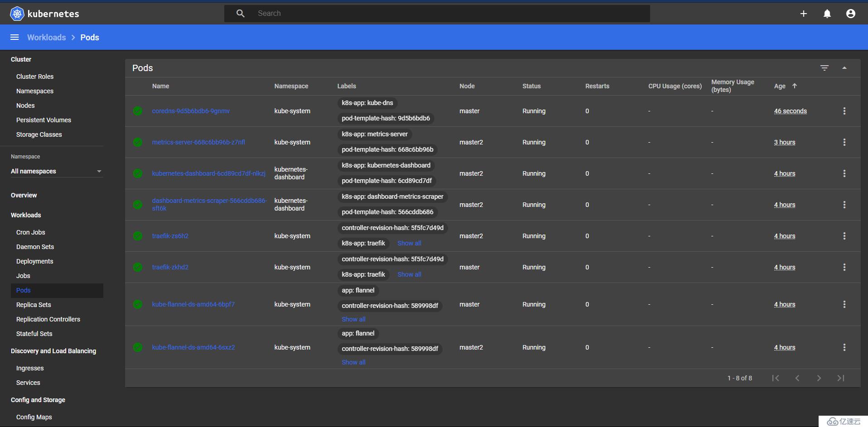Click the '3 hours' age value
Viewport: 868px width, 427px height.
coord(785,142)
